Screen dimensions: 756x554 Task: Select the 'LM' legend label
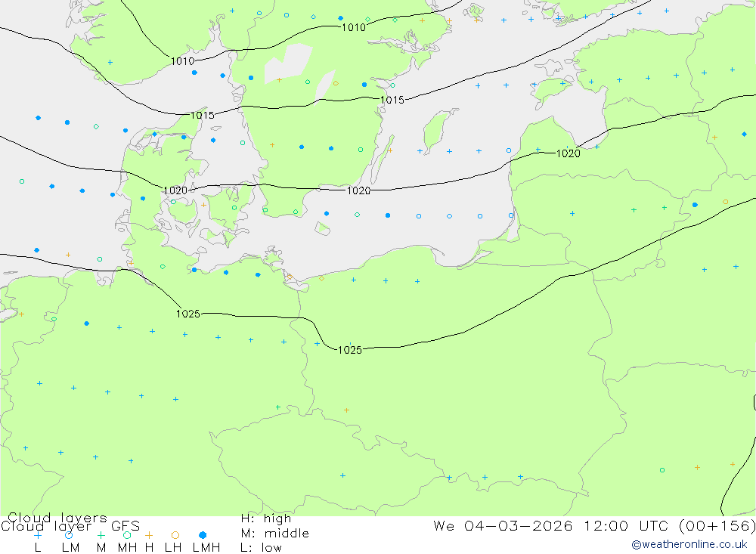70,548
